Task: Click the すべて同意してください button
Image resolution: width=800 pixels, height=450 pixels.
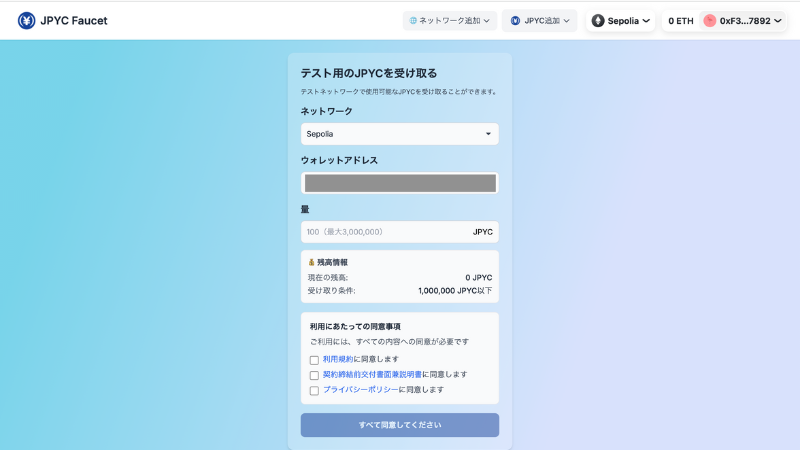Action: (399, 425)
